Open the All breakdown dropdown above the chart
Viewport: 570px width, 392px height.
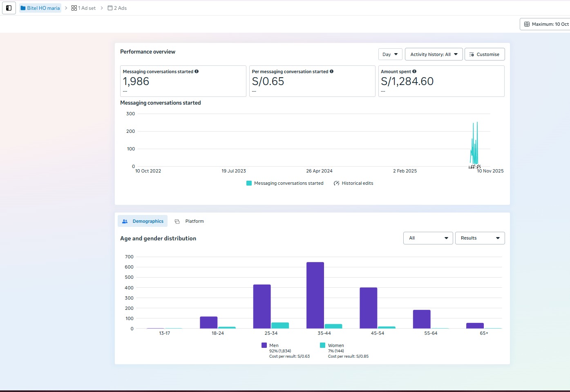[427, 238]
